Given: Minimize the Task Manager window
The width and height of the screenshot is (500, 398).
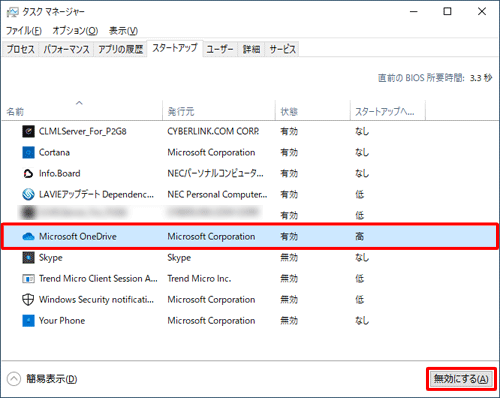Looking at the screenshot, I should (x=414, y=12).
